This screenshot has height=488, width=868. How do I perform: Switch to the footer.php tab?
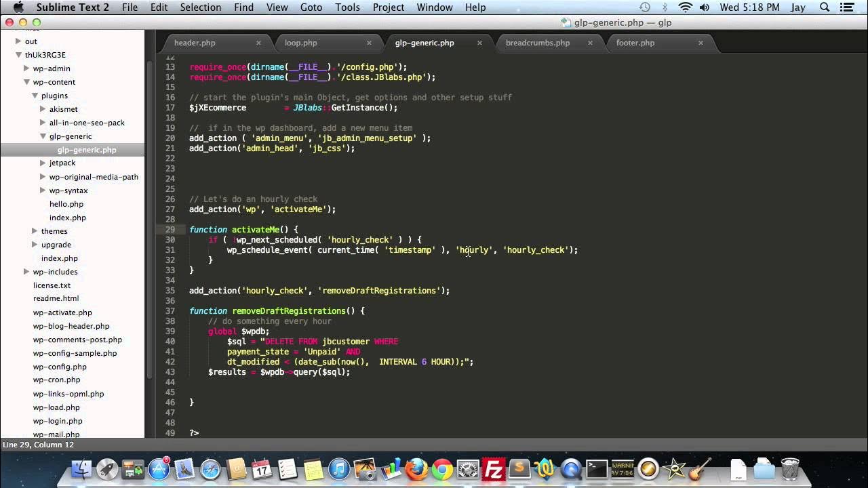[635, 43]
